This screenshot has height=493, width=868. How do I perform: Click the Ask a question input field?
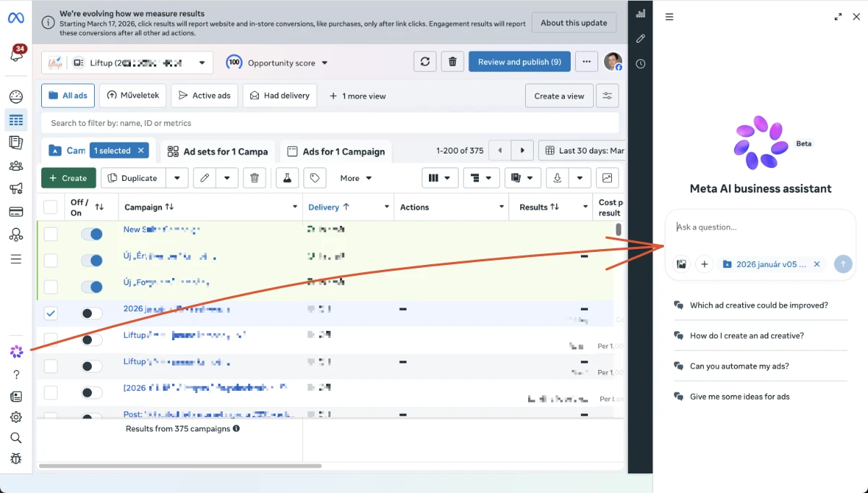point(759,227)
